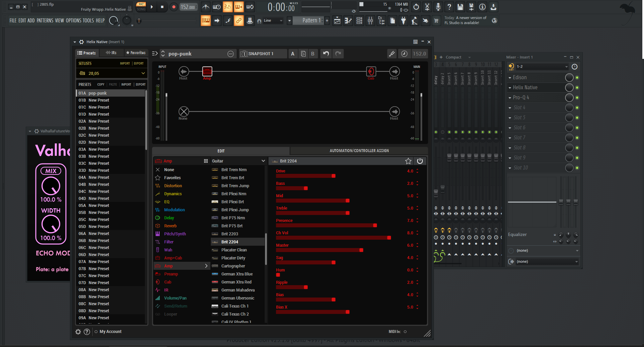
Task: Click the FL Studio save project icon
Action: coord(460,7)
